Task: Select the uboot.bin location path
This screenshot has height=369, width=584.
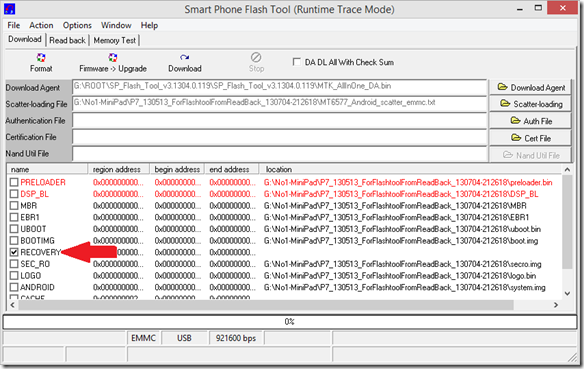Action: pos(402,229)
